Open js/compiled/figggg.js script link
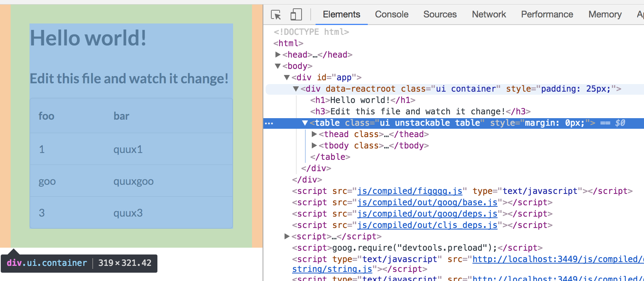Screen dimensions: 644x281 (410, 191)
